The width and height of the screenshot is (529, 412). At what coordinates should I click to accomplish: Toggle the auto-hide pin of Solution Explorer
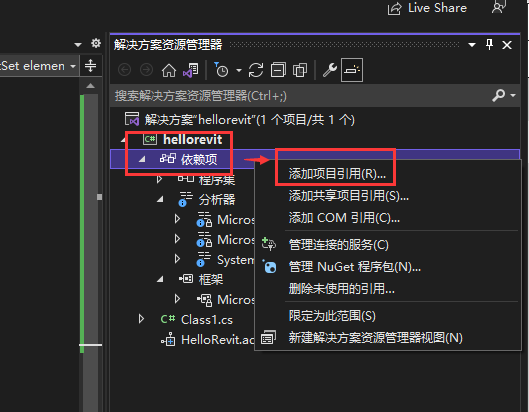pos(489,45)
